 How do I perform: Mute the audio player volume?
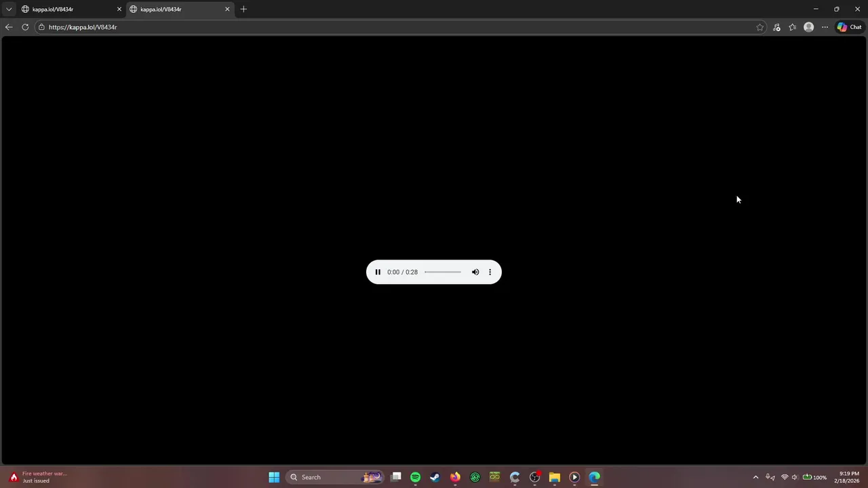tap(475, 272)
